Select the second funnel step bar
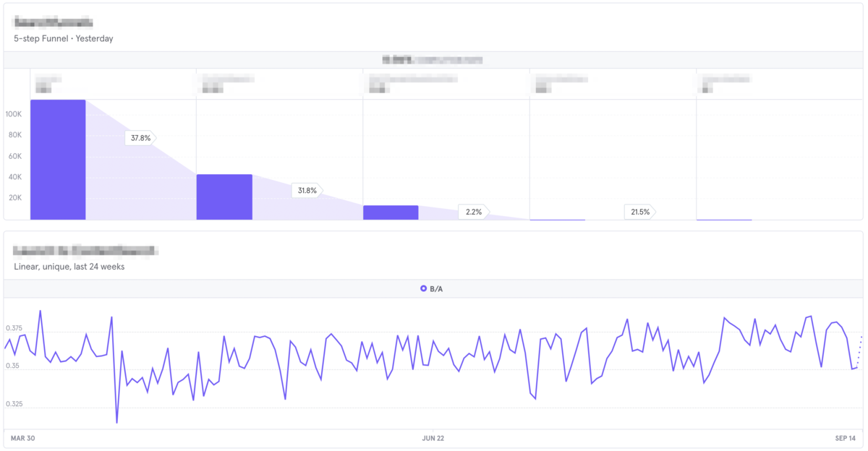Viewport: 868px width, 451px height. tap(224, 197)
